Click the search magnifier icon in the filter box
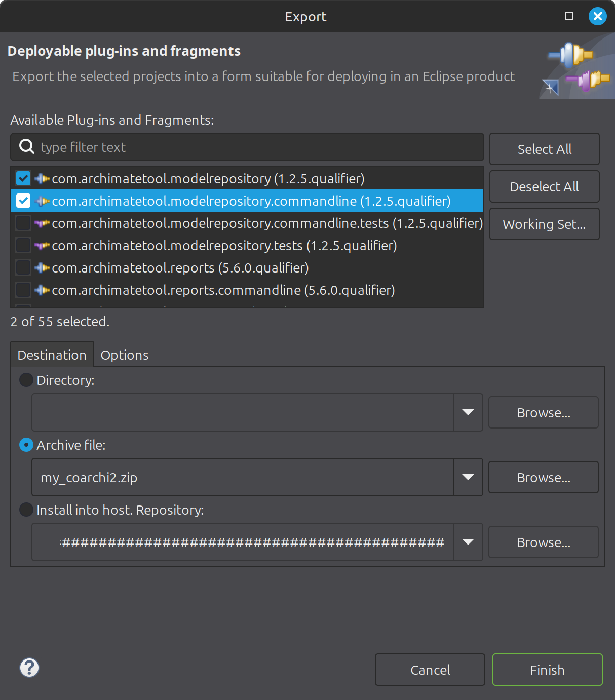 [x=26, y=147]
